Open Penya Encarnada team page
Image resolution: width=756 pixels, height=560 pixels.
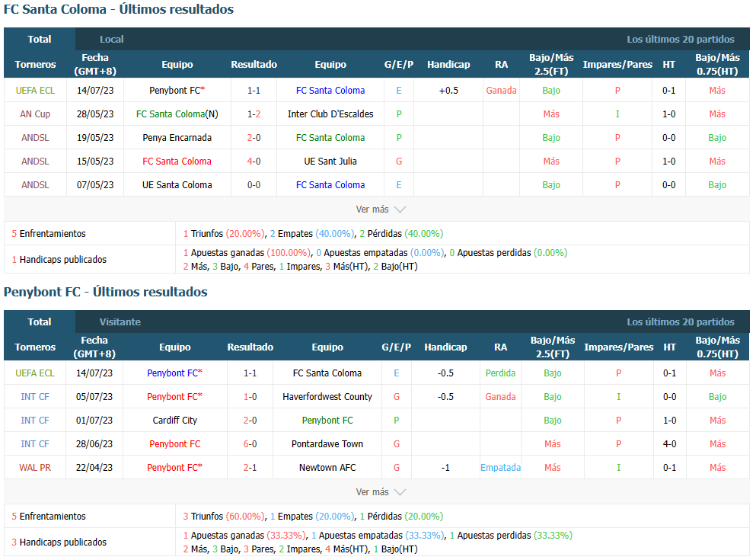click(x=177, y=137)
